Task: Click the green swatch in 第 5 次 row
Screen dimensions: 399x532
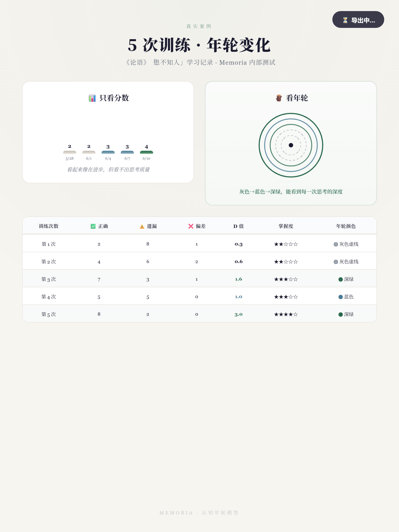Action: [341, 315]
